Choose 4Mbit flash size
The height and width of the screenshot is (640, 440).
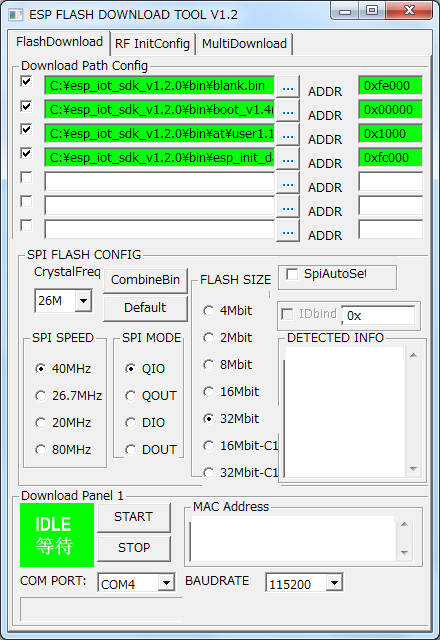[209, 311]
